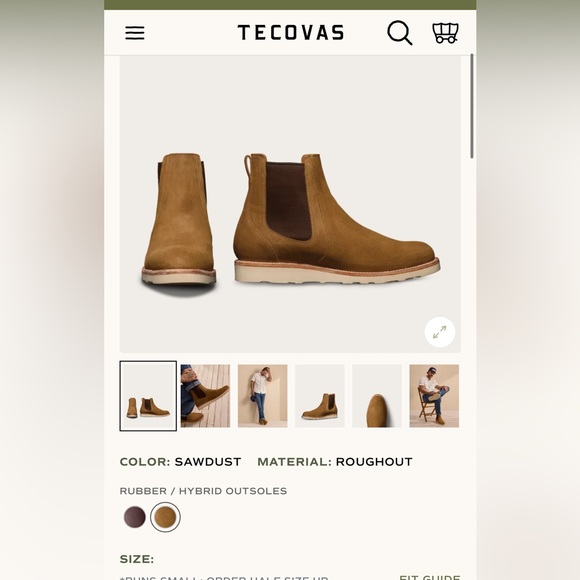Select thumbnail of boots on wood floor

(x=205, y=396)
